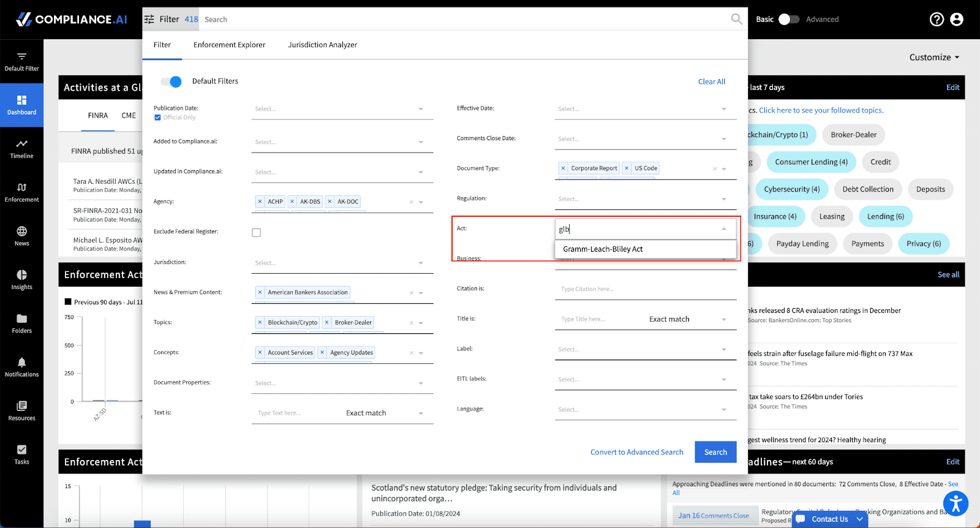
Task: Collapse the Act dropdown arrow
Action: pyautogui.click(x=724, y=229)
